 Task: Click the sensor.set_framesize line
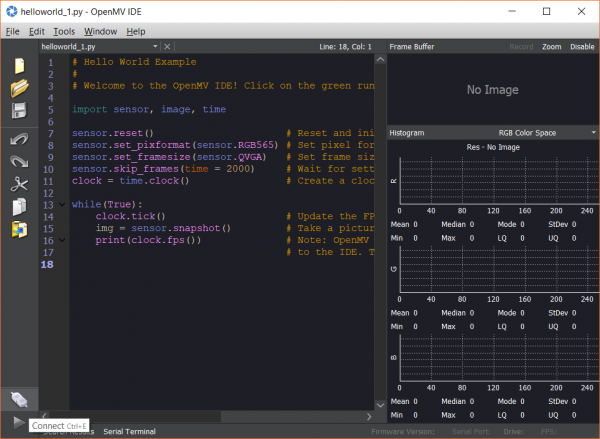(x=169, y=157)
